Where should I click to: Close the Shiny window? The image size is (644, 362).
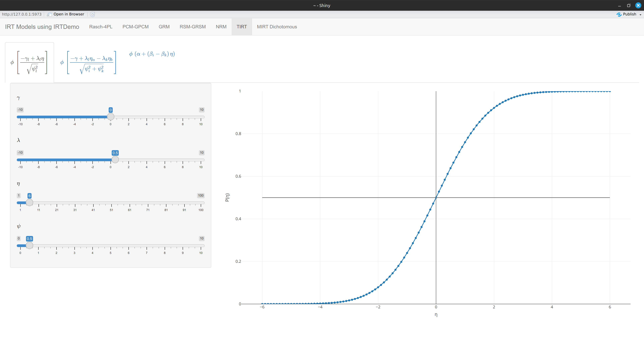click(638, 6)
